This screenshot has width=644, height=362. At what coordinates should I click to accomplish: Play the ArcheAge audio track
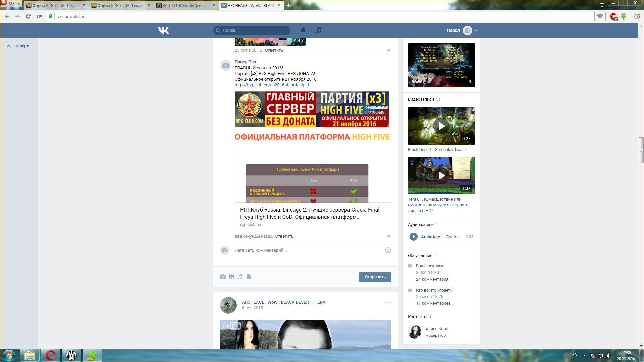point(413,237)
